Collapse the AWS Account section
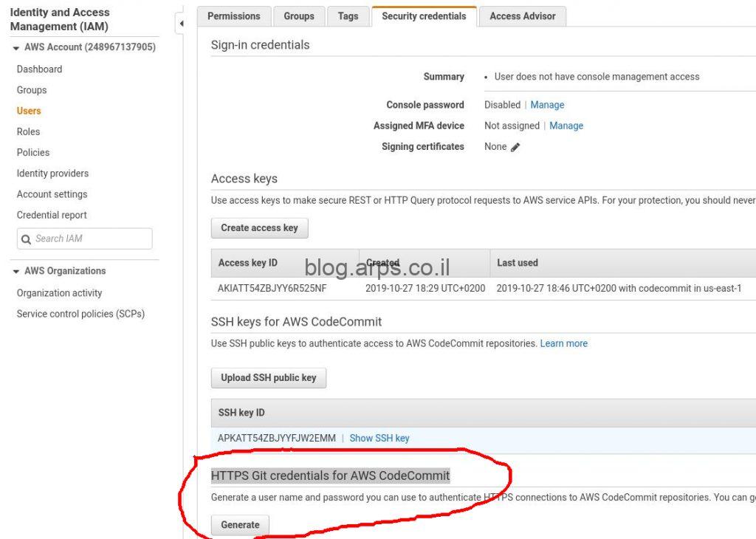The height and width of the screenshot is (539, 756). pyautogui.click(x=16, y=48)
